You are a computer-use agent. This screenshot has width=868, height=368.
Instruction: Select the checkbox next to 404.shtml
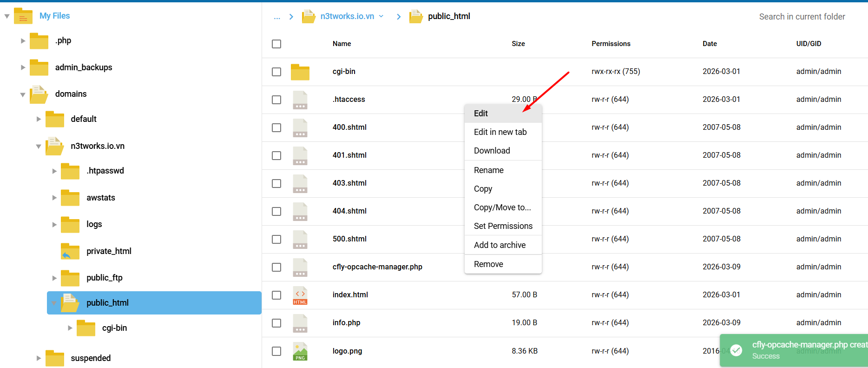tap(276, 211)
